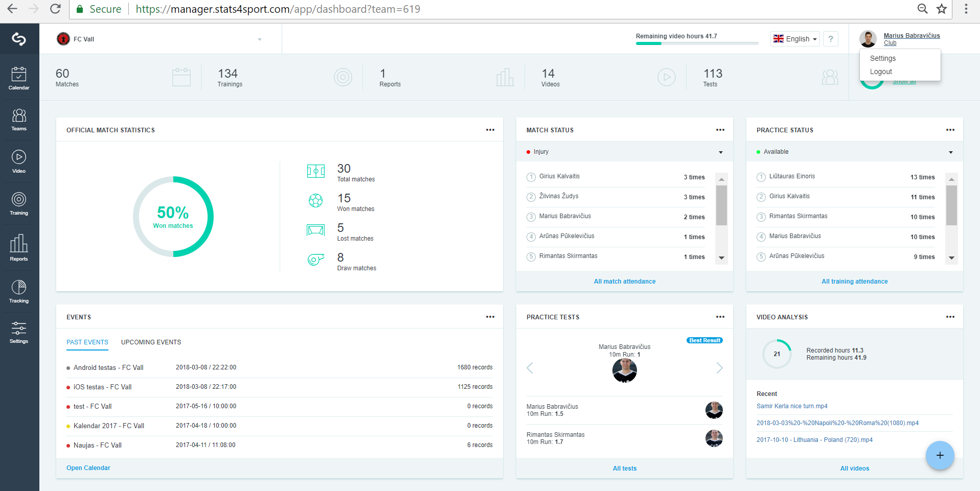This screenshot has height=491, width=980.
Task: Open the Teams sidebar icon
Action: (19, 120)
